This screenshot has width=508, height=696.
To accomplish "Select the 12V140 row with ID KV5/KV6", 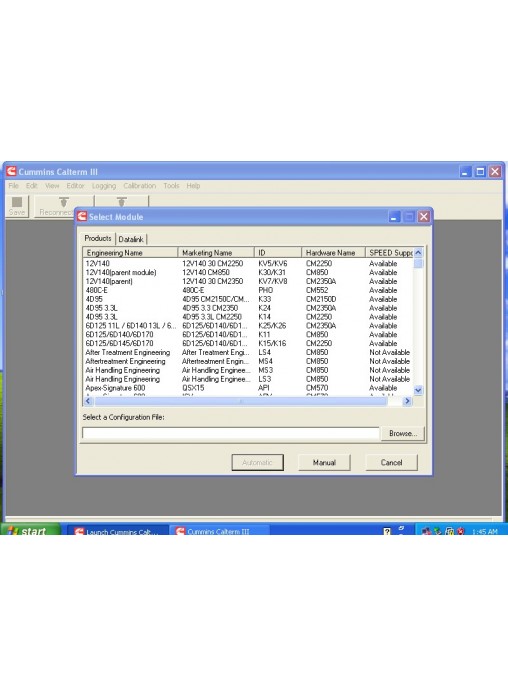I will 248,263.
